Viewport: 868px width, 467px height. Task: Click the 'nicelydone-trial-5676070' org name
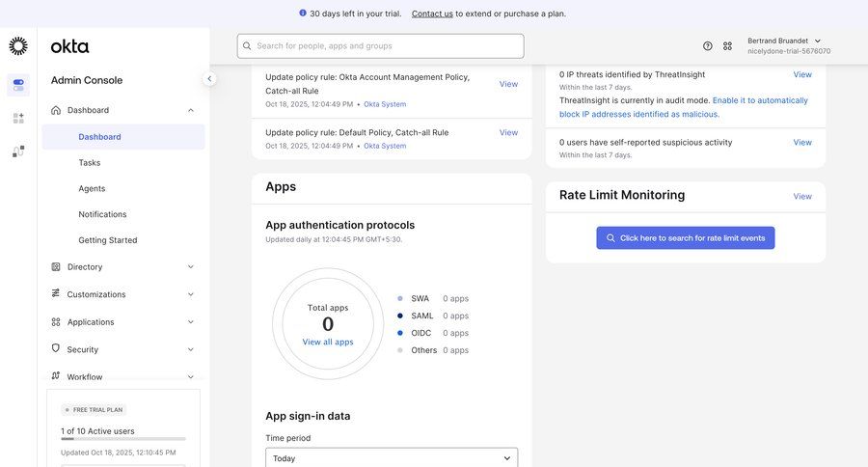[x=789, y=51]
